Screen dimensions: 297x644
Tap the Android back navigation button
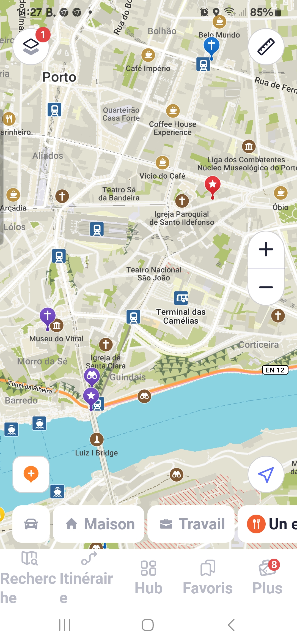tap(231, 625)
